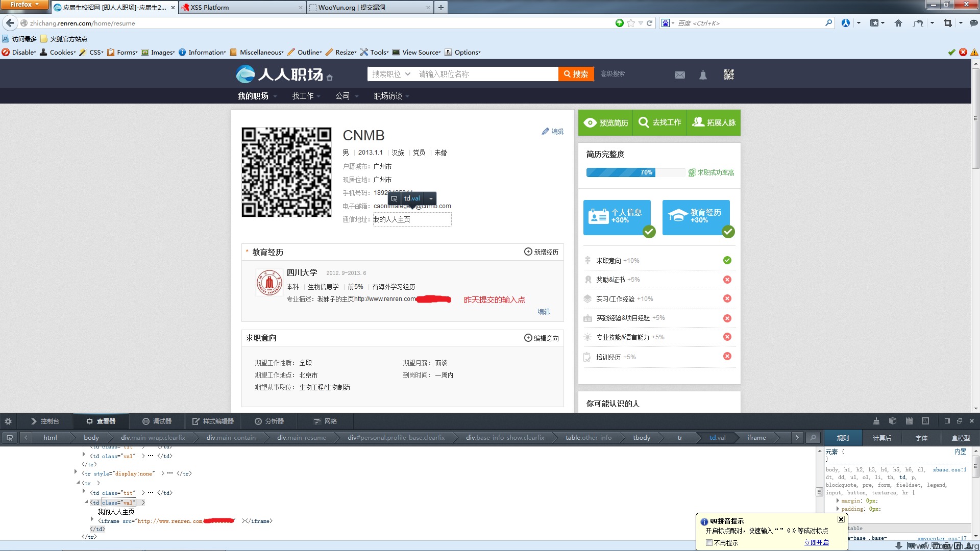The width and height of the screenshot is (980, 551).
Task: Switch to the 样式编辑器 style editor tab
Action: 213,421
